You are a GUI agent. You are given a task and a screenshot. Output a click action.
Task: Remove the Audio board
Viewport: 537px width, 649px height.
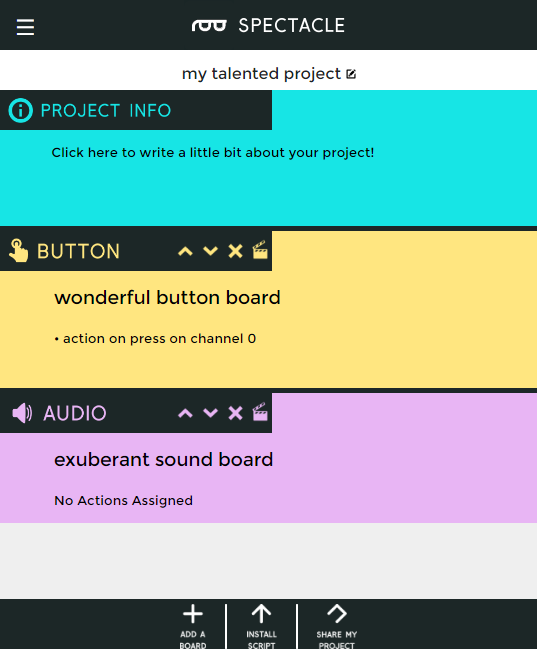point(235,413)
